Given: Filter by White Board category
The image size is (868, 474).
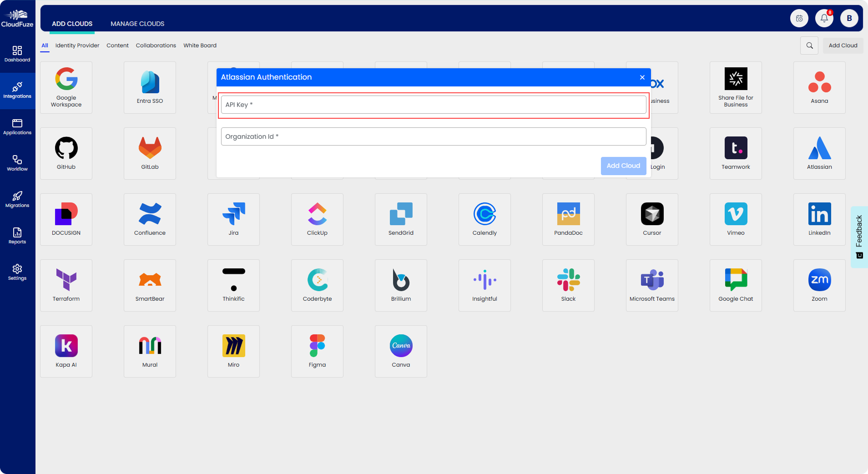Looking at the screenshot, I should pyautogui.click(x=200, y=45).
